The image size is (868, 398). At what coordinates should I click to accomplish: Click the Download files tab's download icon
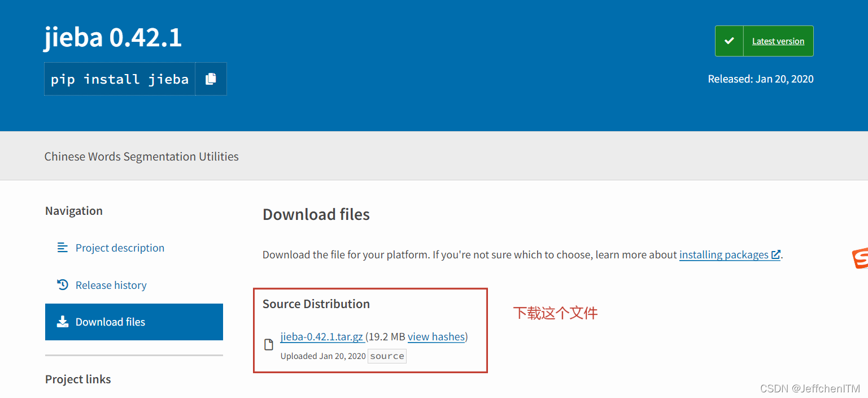63,322
